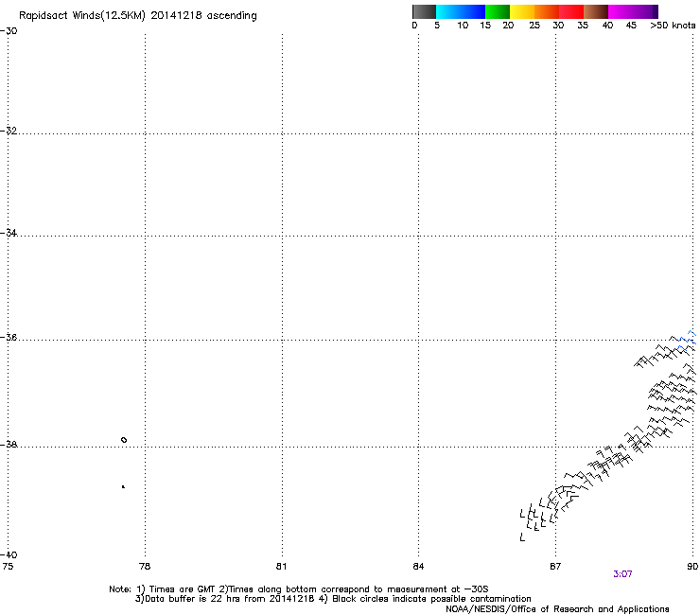
Task: Click the latitude label '-32'
Action: (x=9, y=131)
